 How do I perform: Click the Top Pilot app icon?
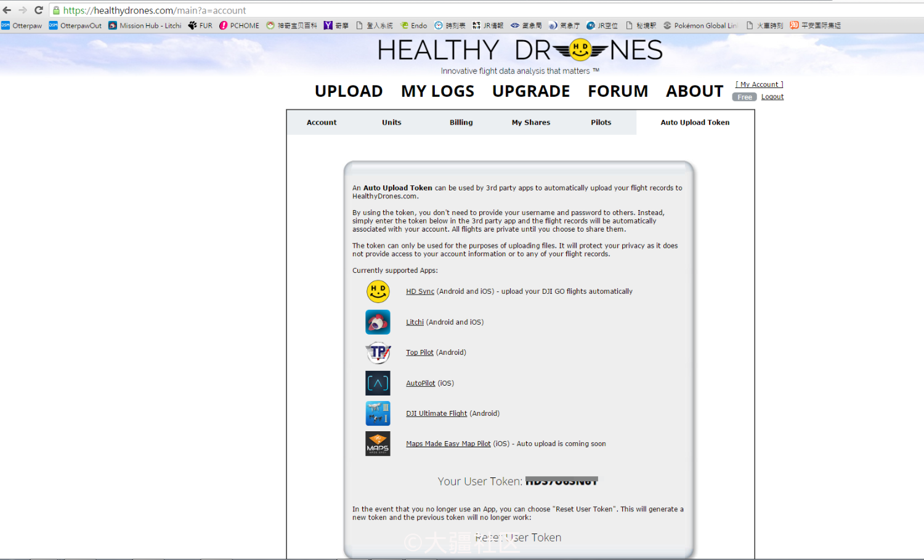click(378, 352)
